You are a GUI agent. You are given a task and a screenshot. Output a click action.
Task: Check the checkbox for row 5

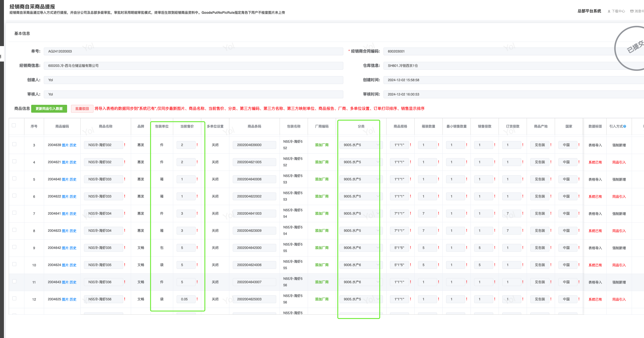click(x=14, y=178)
